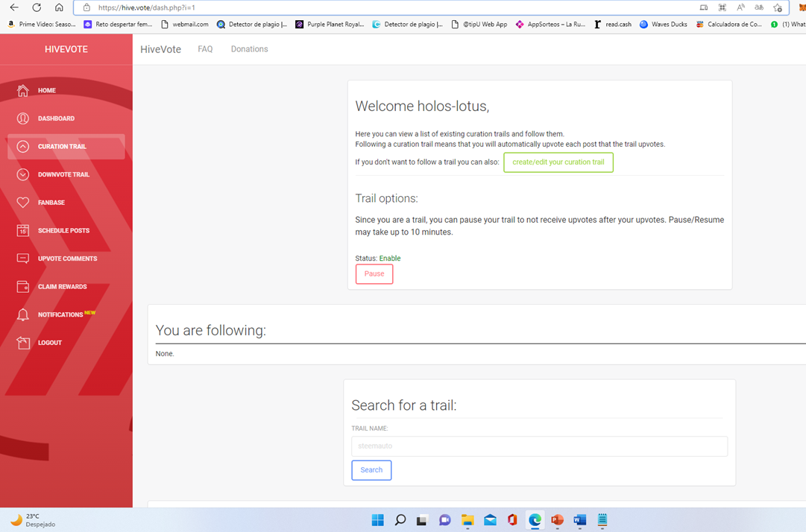Open taskbar search magnifier
Viewport: 806px width, 532px height.
pyautogui.click(x=400, y=520)
